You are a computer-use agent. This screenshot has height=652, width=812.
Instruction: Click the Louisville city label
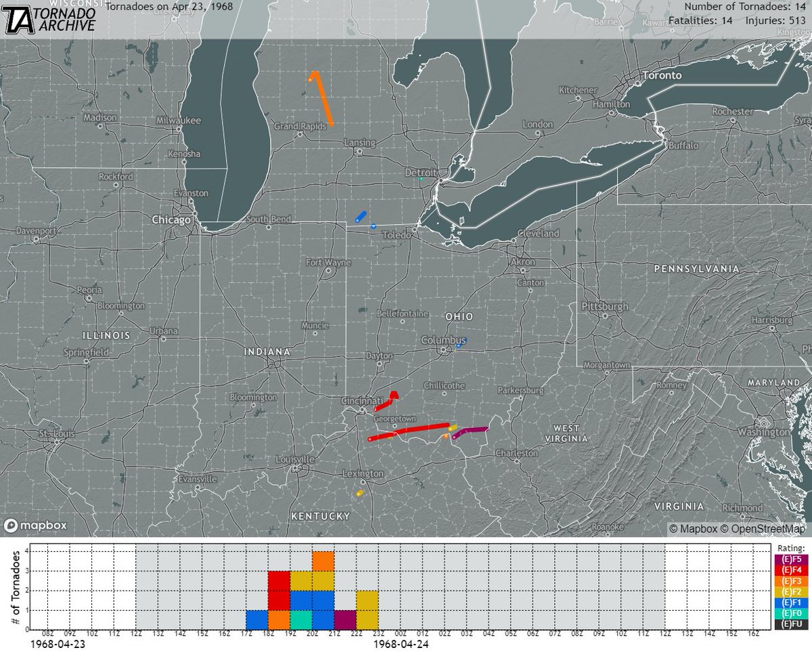tap(295, 459)
